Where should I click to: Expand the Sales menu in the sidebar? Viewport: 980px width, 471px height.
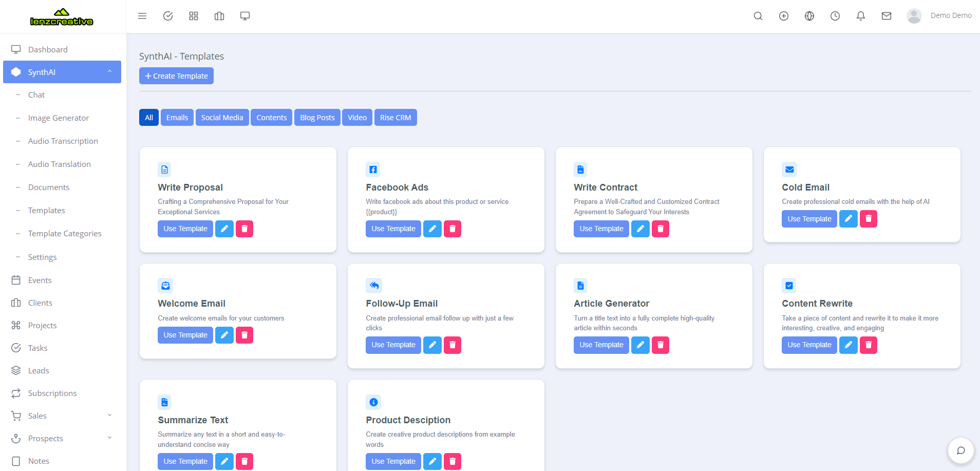(x=62, y=416)
